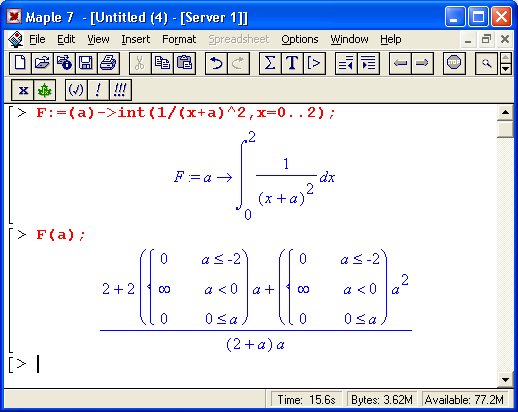Click scrollbar up arrow in worksheet
518x412 pixels.
coord(505,112)
